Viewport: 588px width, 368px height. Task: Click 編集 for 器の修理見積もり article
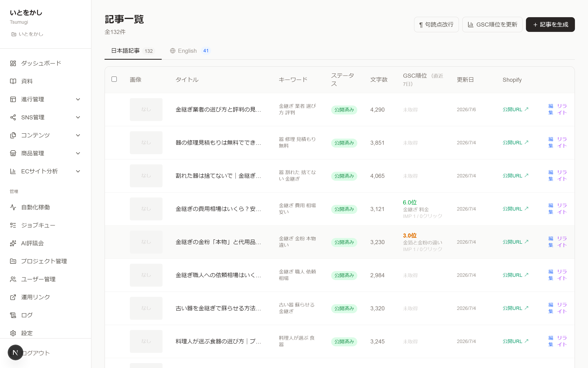551,143
